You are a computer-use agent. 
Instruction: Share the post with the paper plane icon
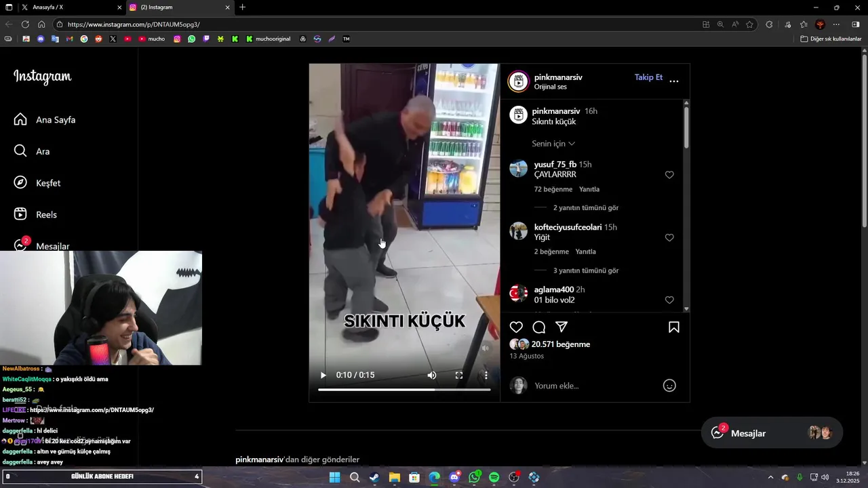click(561, 327)
